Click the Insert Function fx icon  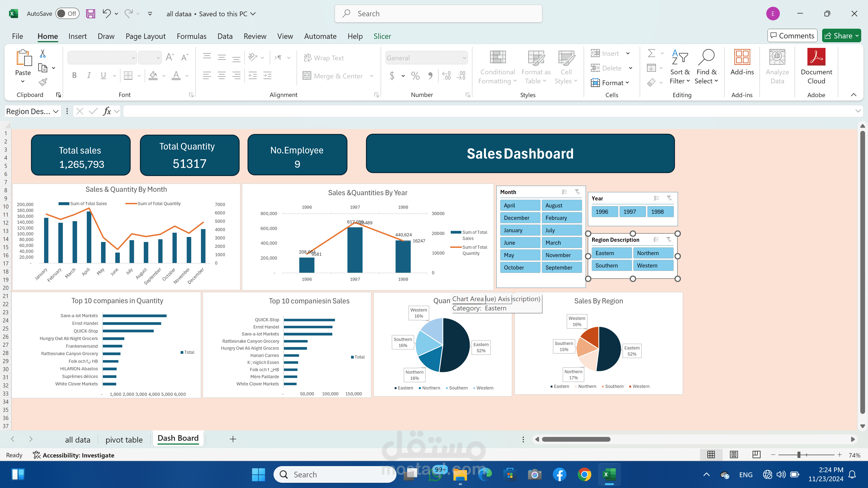coord(107,111)
